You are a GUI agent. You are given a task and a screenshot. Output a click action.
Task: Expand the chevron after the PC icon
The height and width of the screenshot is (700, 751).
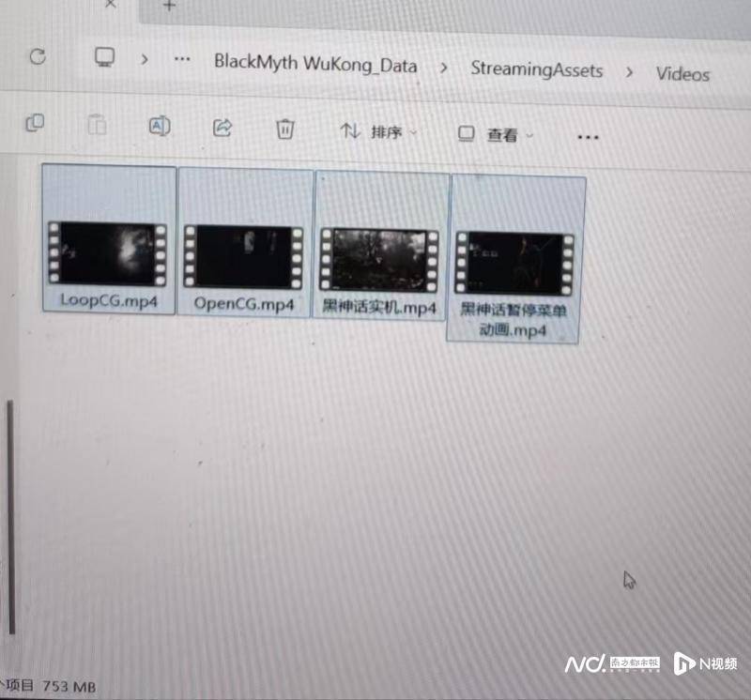pos(145,59)
